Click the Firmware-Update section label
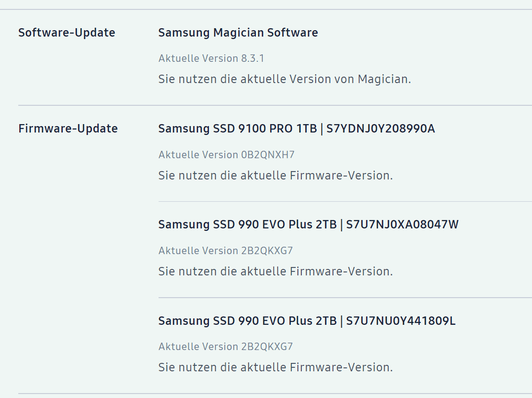532x398 pixels. pyautogui.click(x=68, y=129)
